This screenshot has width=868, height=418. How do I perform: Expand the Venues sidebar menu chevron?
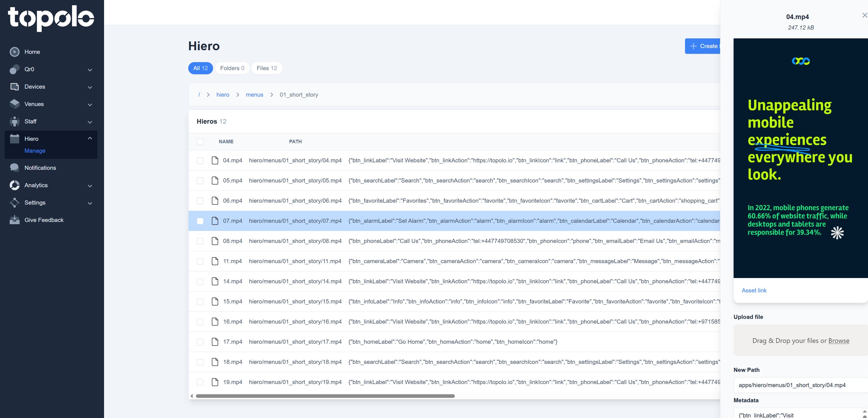point(90,105)
